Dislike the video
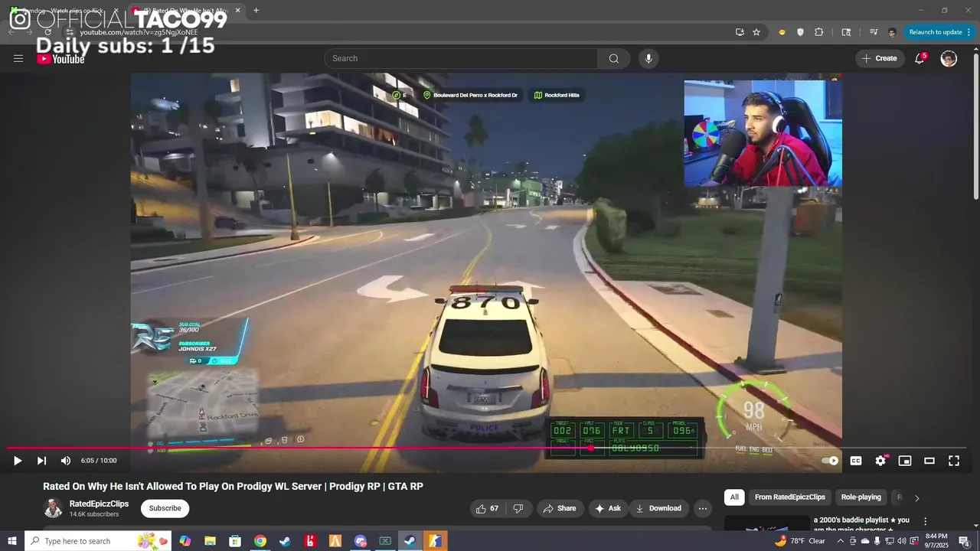This screenshot has height=551, width=980. [518, 508]
